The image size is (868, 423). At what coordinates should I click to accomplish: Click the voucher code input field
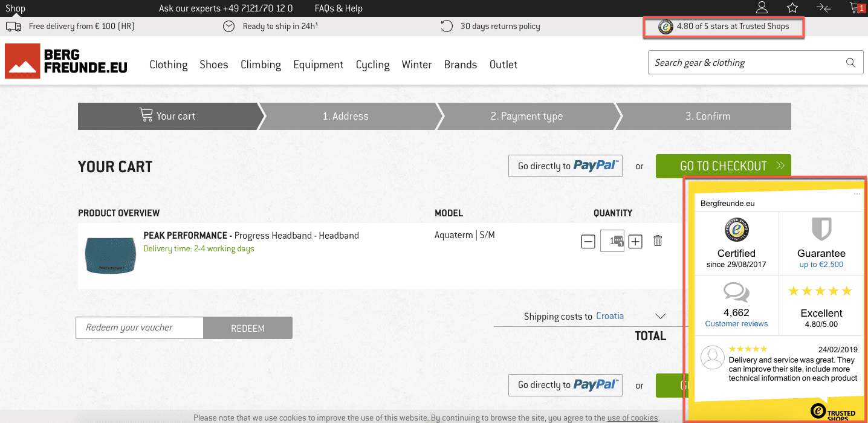click(139, 328)
